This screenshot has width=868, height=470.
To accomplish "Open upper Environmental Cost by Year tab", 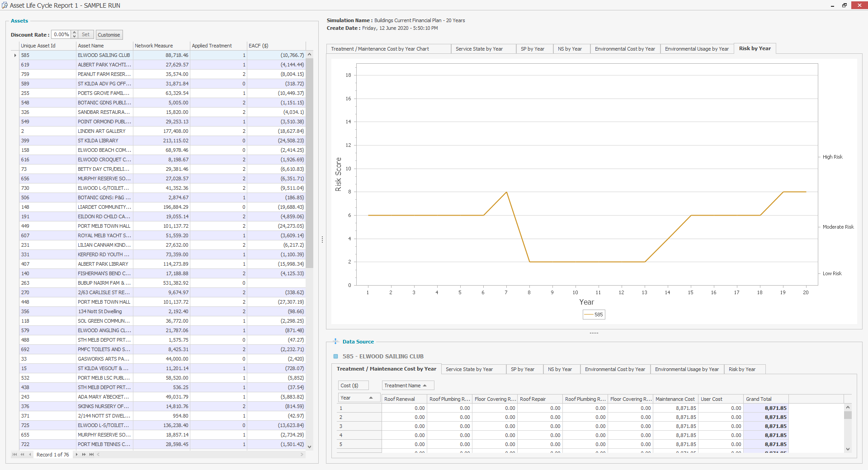I will pos(625,49).
